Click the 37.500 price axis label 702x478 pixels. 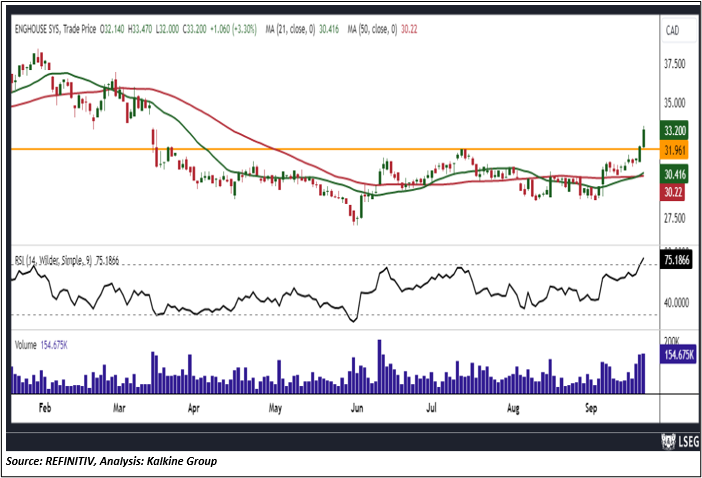(674, 64)
